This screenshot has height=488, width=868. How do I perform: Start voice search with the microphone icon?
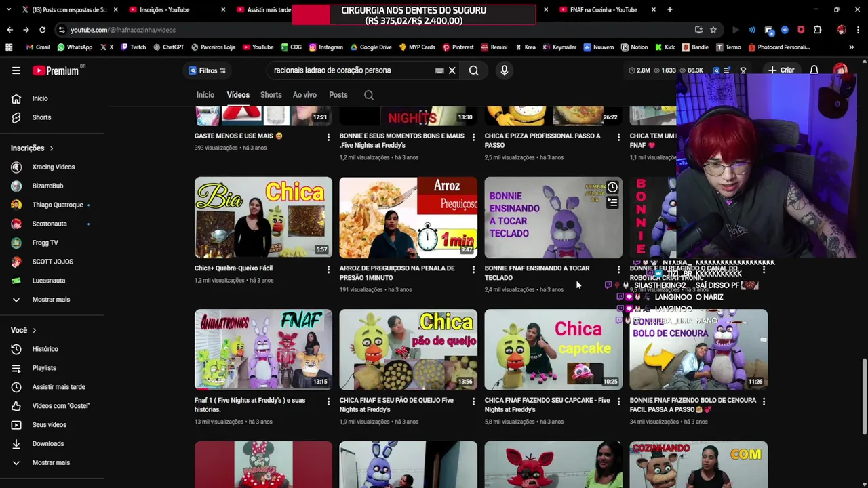pos(504,70)
